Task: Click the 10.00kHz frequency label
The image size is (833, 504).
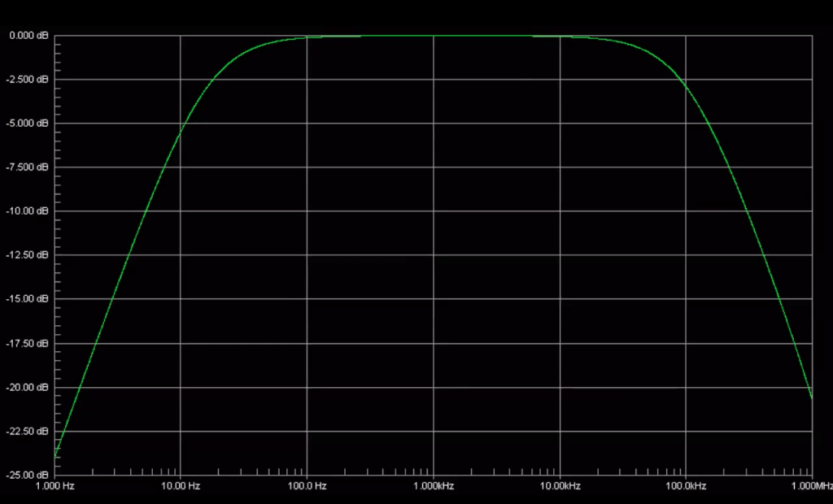Action: click(x=560, y=486)
